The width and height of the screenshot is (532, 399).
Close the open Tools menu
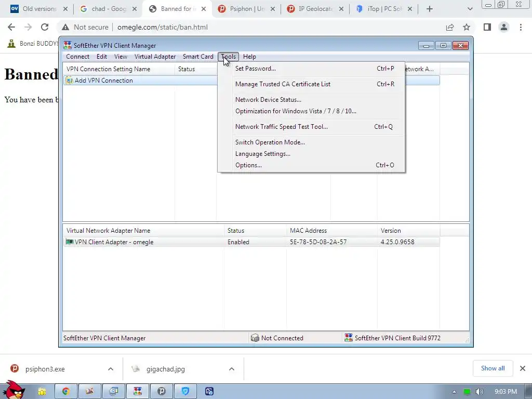pyautogui.click(x=229, y=57)
